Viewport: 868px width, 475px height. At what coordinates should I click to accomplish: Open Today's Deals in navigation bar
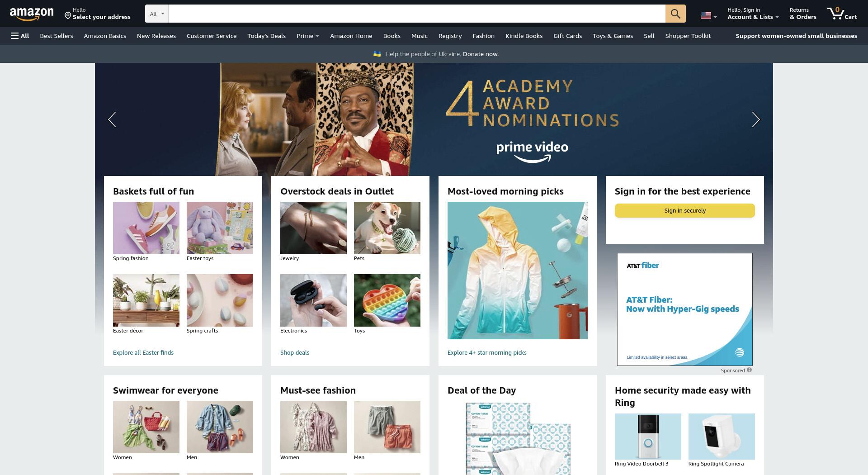pos(266,36)
